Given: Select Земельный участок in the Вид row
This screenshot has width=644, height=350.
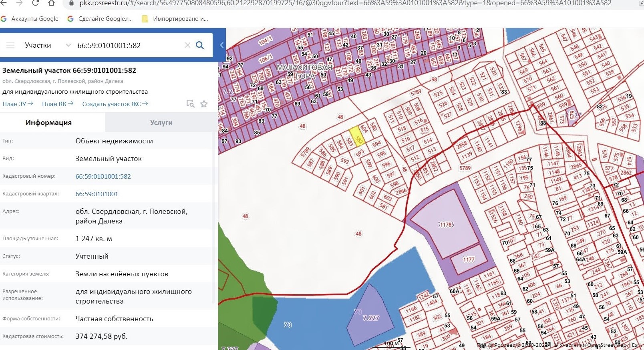Looking at the screenshot, I should click(x=109, y=159).
